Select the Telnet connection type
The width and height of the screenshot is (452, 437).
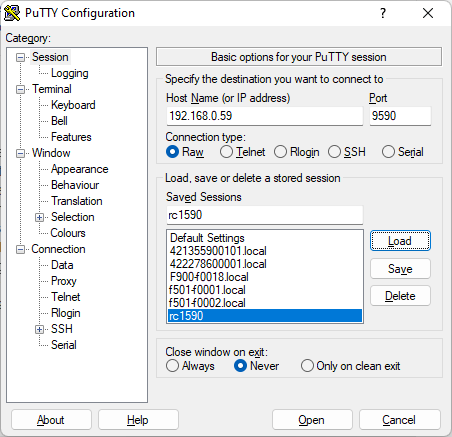tap(242, 152)
